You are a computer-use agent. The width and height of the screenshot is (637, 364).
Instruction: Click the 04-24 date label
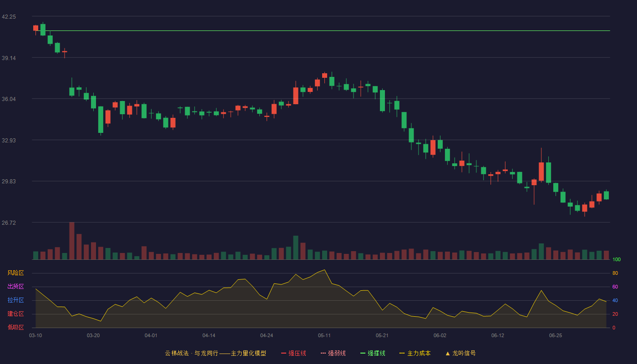267,335
